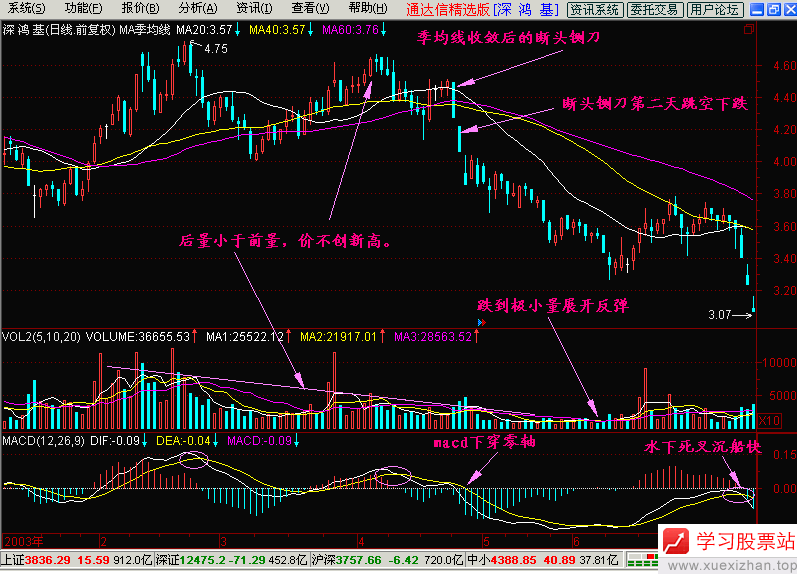Click the MA季均线 indicator name
Image resolution: width=797 pixels, height=574 pixels.
tap(145, 30)
